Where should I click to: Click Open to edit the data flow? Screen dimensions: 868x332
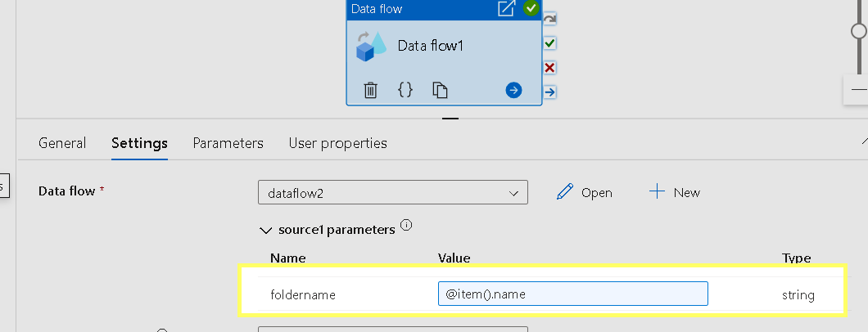[585, 193]
